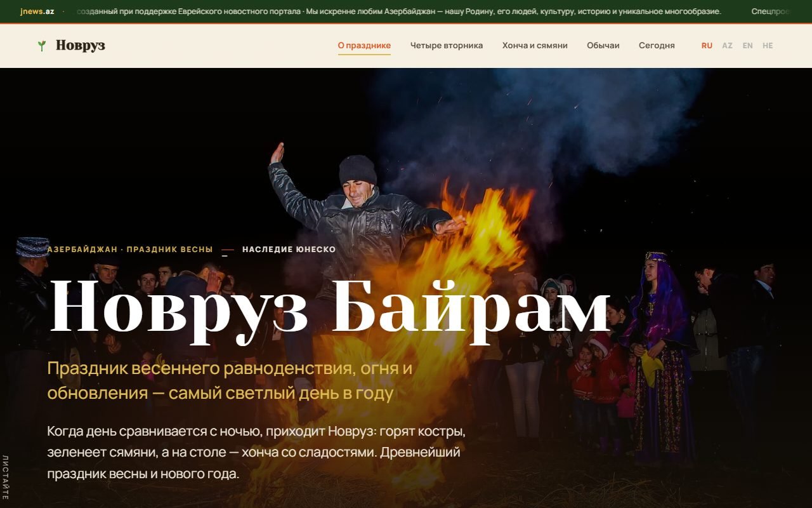Click the green sprout logo icon
This screenshot has height=508, width=812.
[x=42, y=46]
